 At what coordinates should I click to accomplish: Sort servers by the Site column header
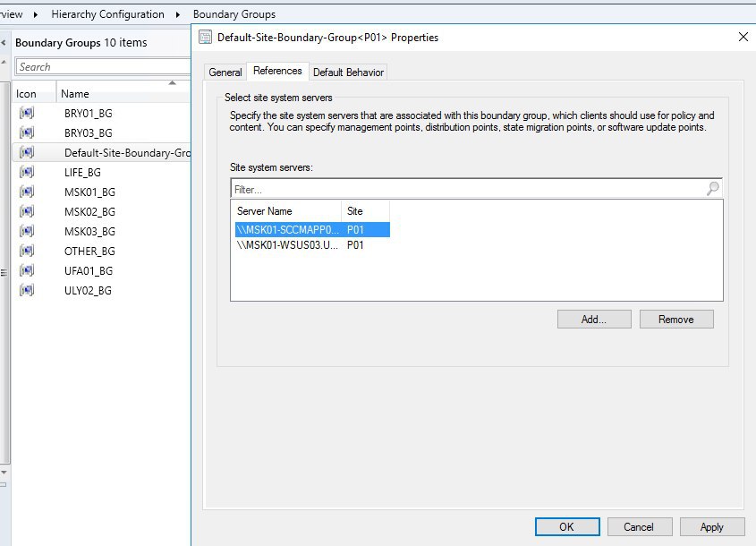tap(365, 210)
